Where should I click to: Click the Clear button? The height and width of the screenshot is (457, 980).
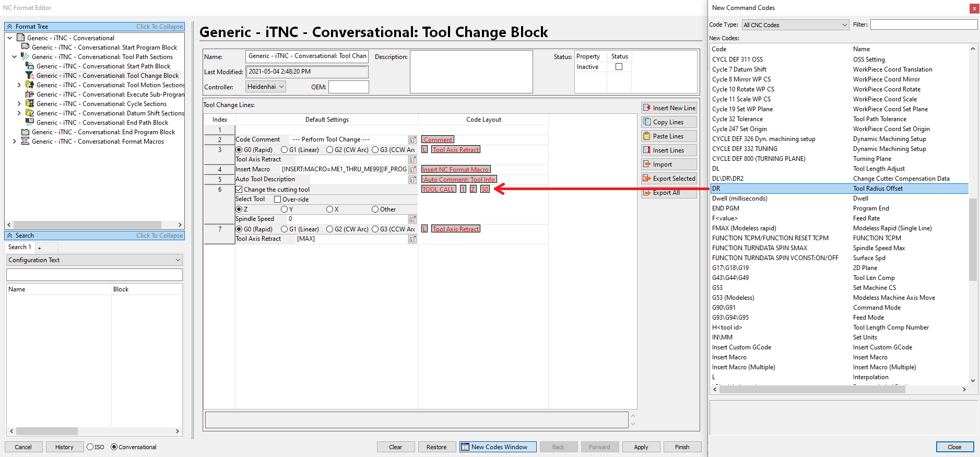pyautogui.click(x=396, y=447)
